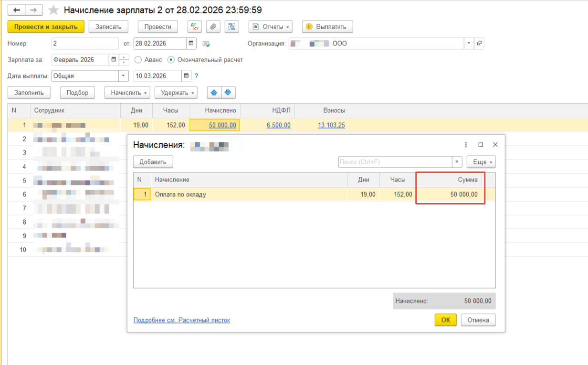Open the Еще menu in Начисления dialog
The height and width of the screenshot is (365, 588).
481,162
